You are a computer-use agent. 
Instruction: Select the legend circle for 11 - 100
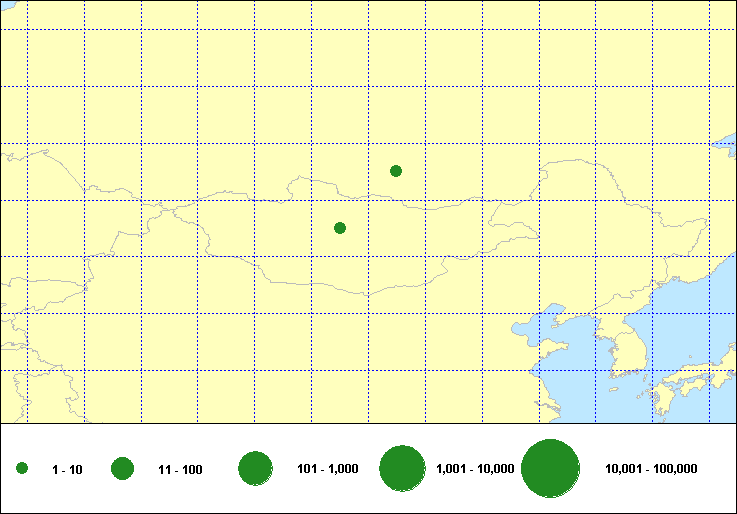pos(123,468)
